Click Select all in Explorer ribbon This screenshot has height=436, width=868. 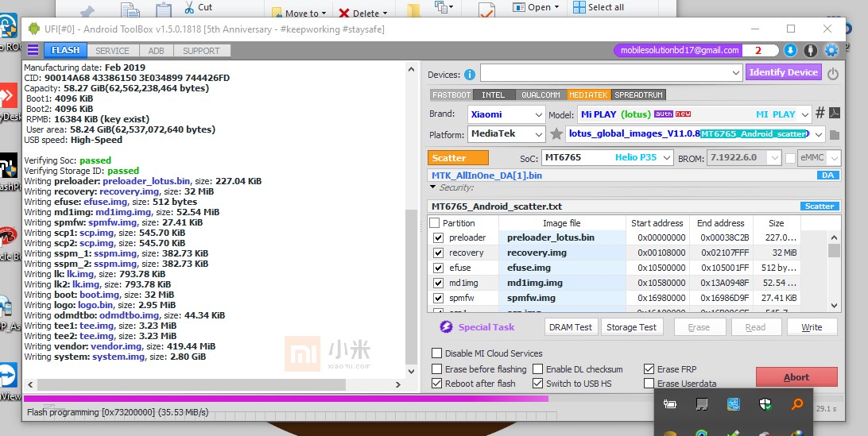pos(599,7)
